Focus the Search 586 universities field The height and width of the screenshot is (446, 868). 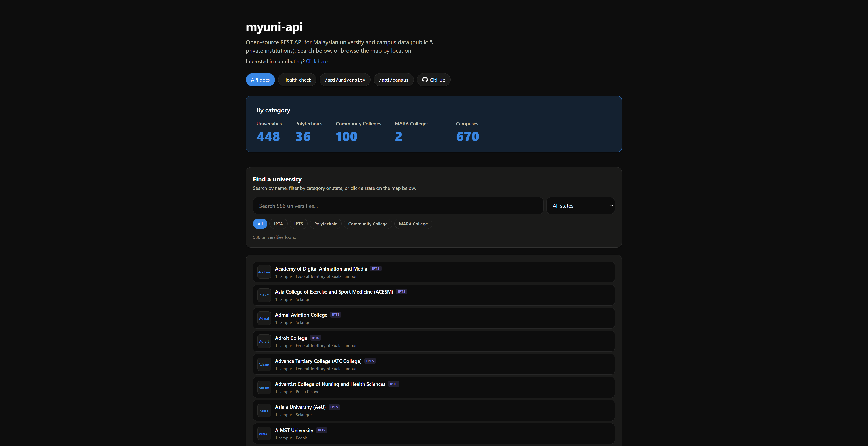398,206
